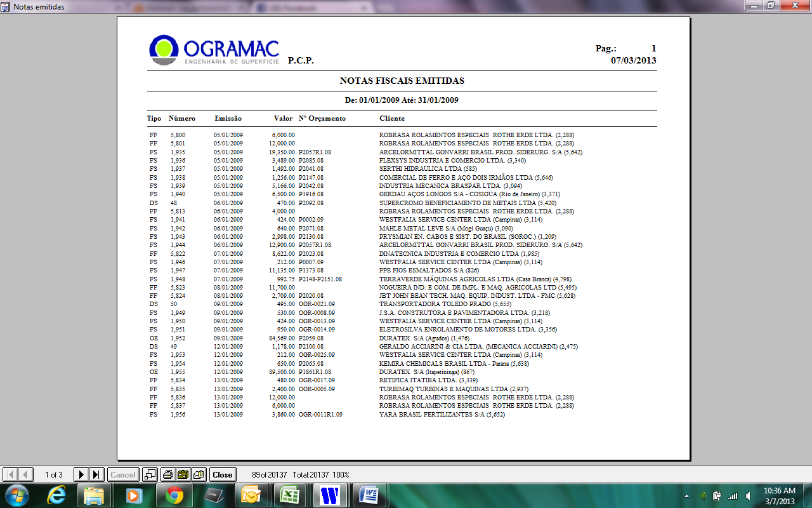This screenshot has width=812, height=508.
Task: Click the system clock showing 10:36 AM
Action: click(x=780, y=495)
